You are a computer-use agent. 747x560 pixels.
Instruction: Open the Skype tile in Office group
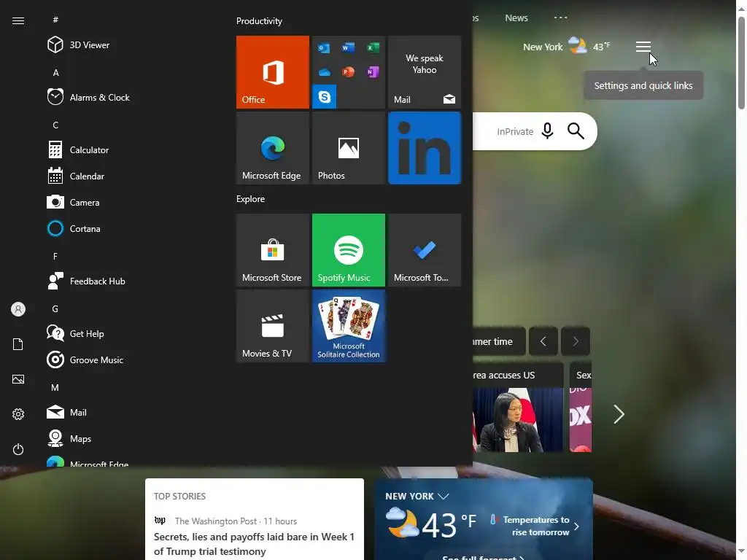(325, 97)
